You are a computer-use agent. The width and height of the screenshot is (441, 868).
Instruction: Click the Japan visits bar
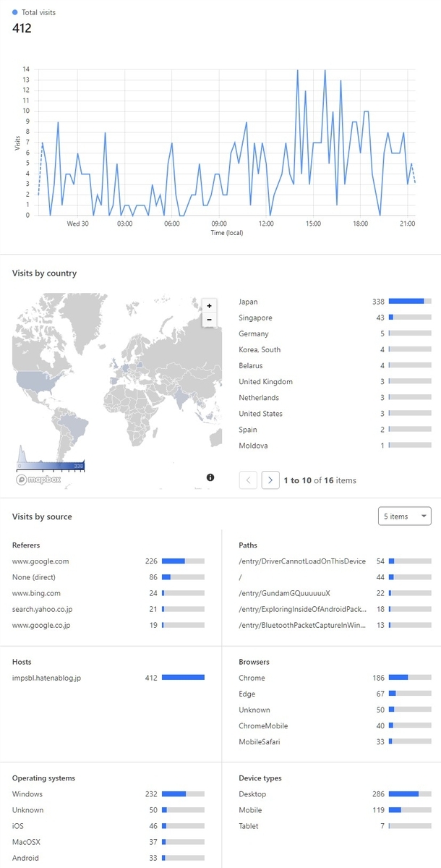coord(410,302)
